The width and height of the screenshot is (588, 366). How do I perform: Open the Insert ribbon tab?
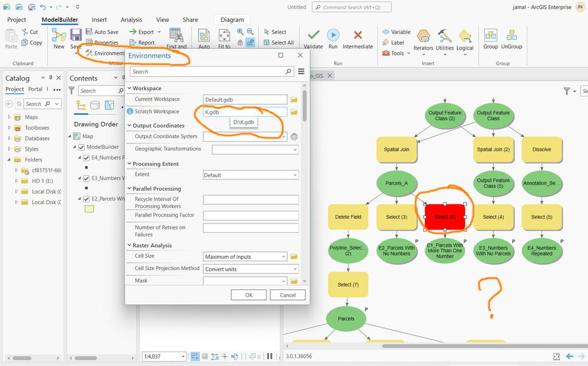pos(99,20)
